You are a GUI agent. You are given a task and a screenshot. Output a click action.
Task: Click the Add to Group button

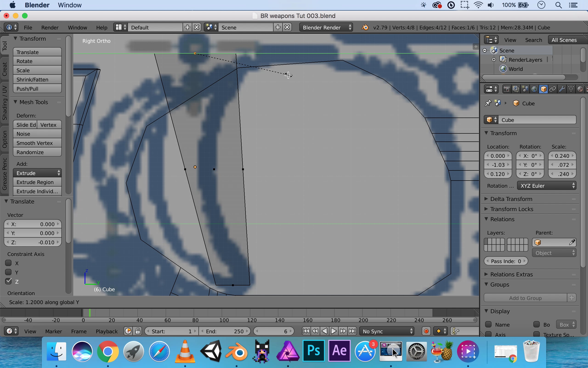(x=525, y=298)
